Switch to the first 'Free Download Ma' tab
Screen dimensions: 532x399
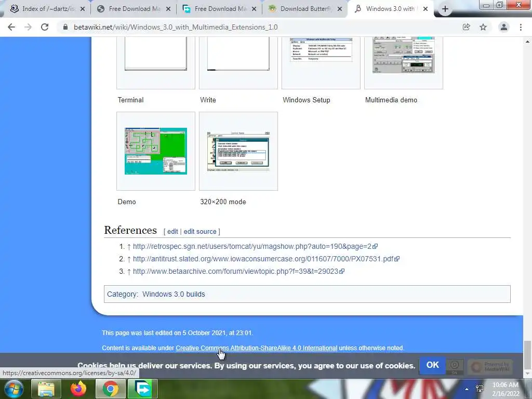pos(134,9)
